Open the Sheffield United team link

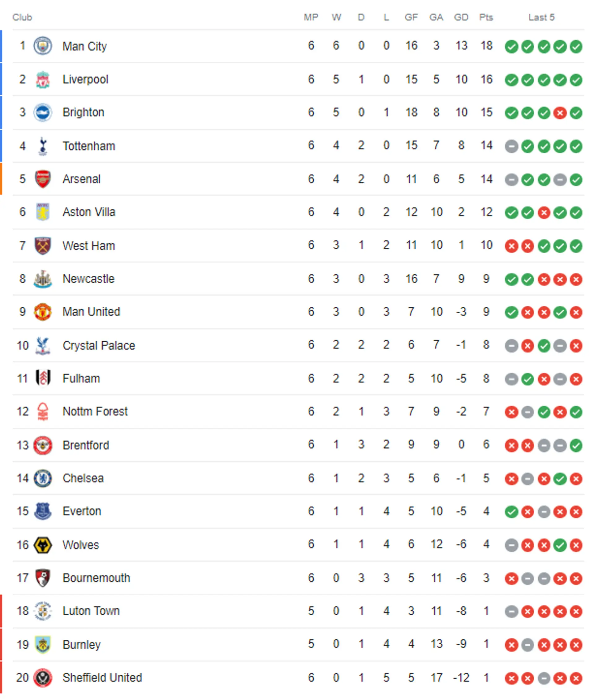102,677
